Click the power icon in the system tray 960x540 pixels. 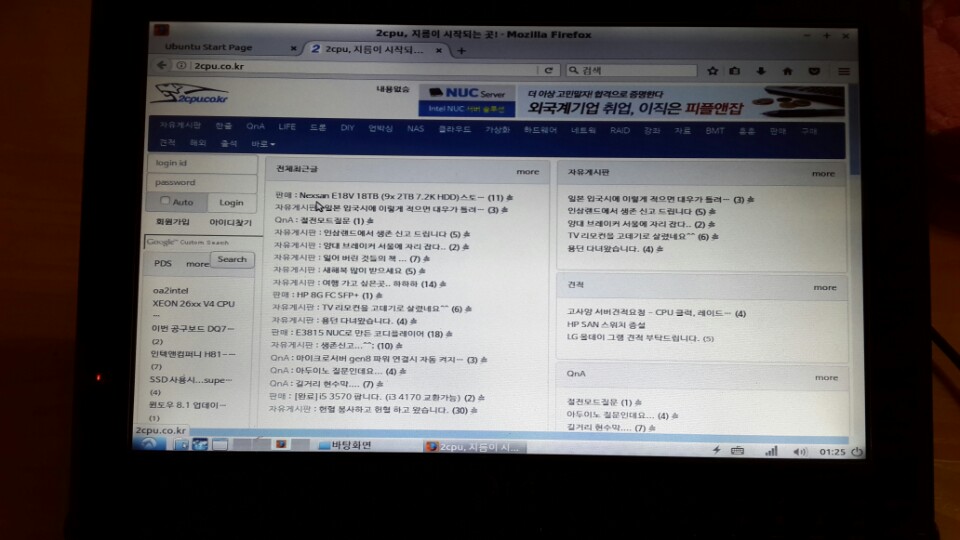tap(857, 452)
